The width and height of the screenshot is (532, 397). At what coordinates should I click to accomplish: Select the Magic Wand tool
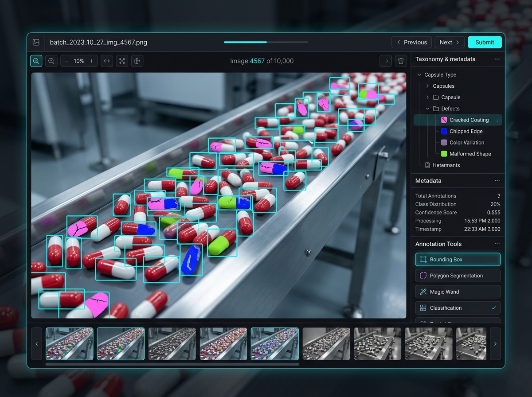[x=458, y=292]
